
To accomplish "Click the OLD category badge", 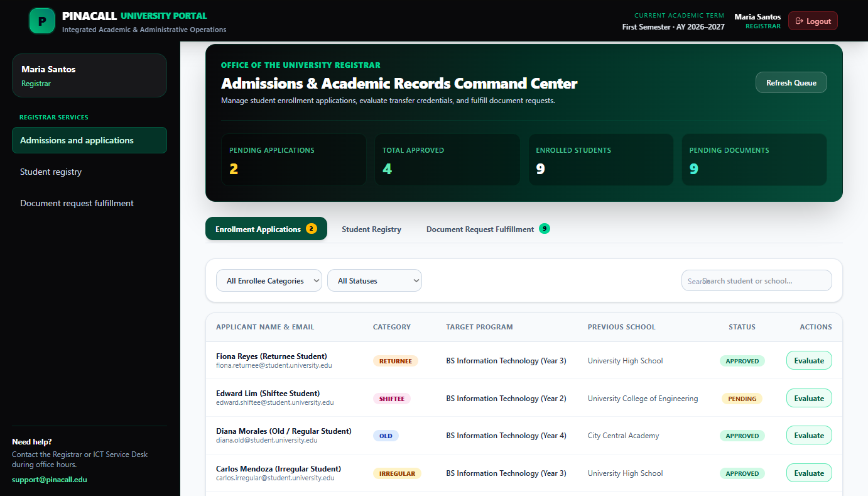I will tap(386, 436).
